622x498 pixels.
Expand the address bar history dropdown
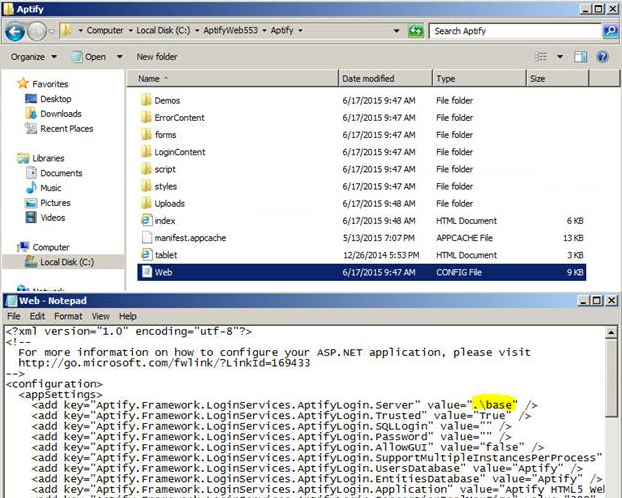pyautogui.click(x=397, y=31)
